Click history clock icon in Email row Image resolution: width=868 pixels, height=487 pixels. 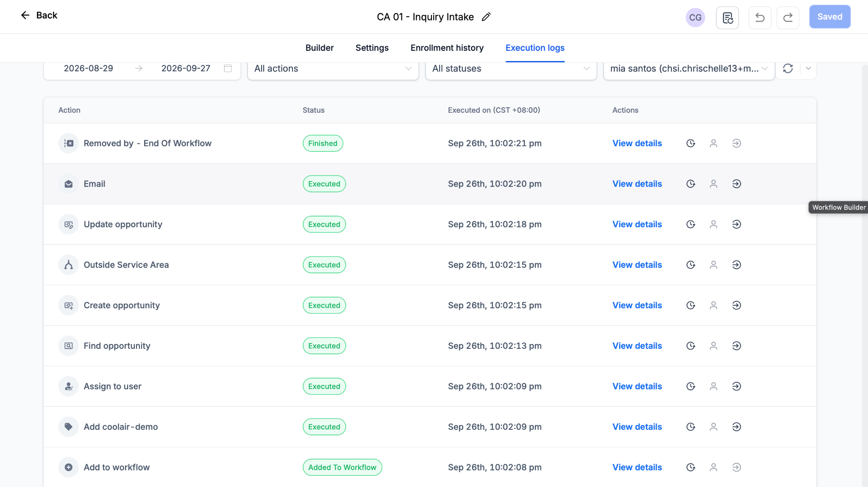point(690,184)
